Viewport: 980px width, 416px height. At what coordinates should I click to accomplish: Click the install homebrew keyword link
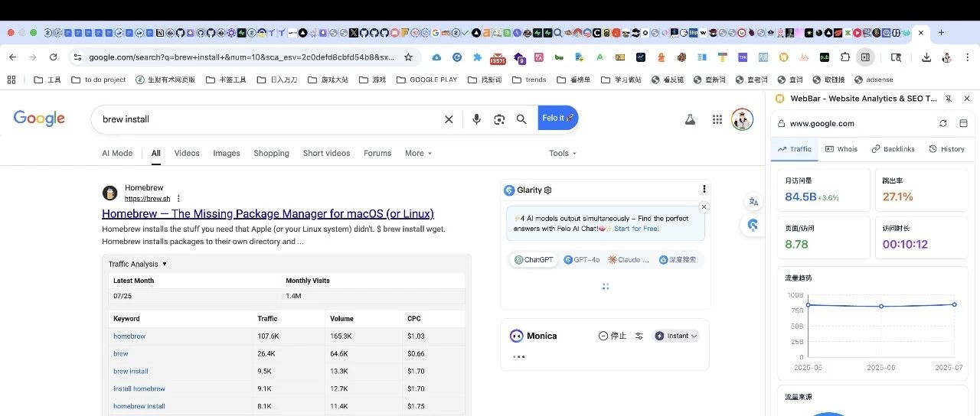click(139, 389)
